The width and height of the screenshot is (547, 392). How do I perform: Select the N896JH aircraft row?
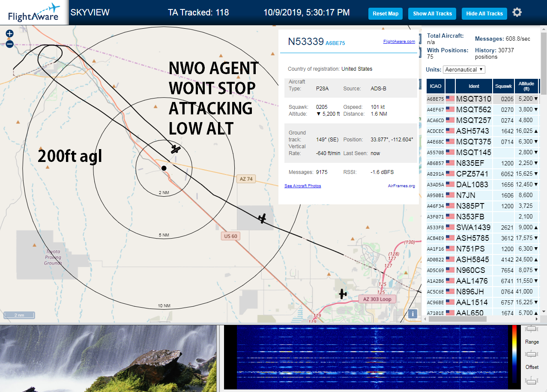[482, 292]
